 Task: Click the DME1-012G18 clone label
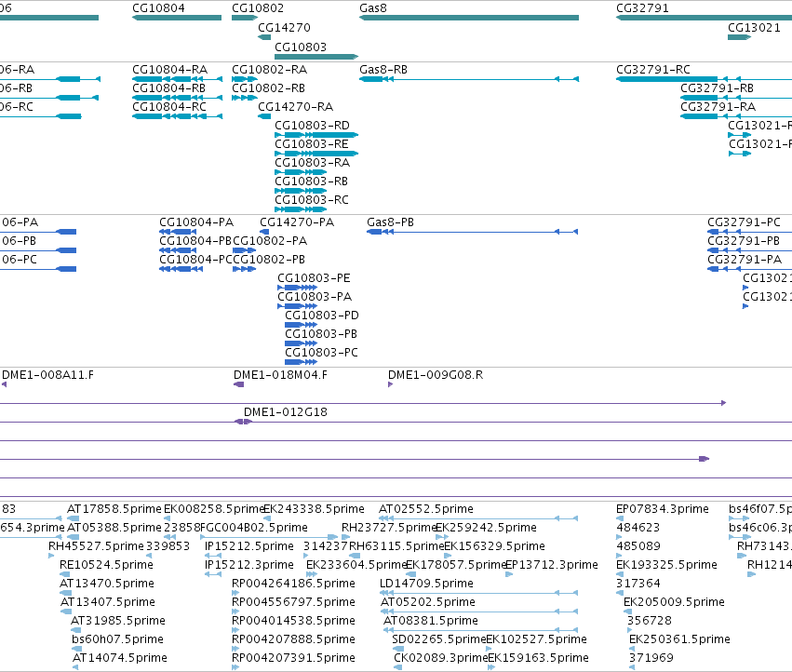286,412
